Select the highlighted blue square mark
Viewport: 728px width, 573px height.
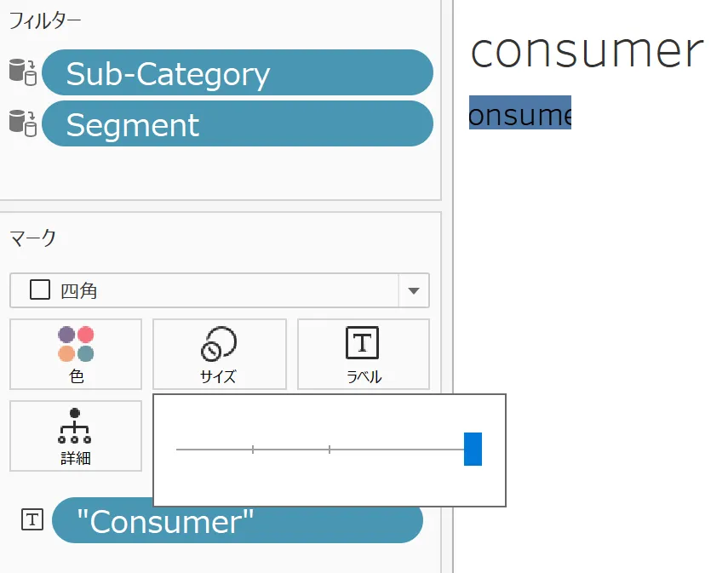pos(519,112)
